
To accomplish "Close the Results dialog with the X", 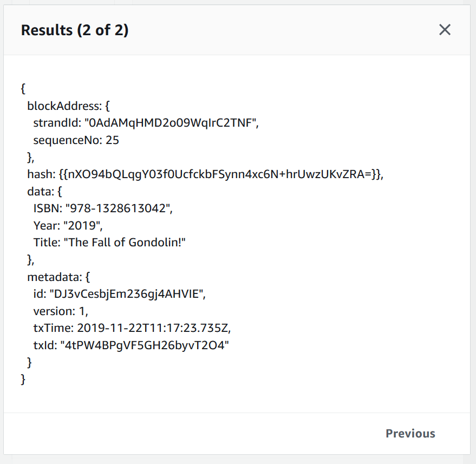I will point(445,30).
